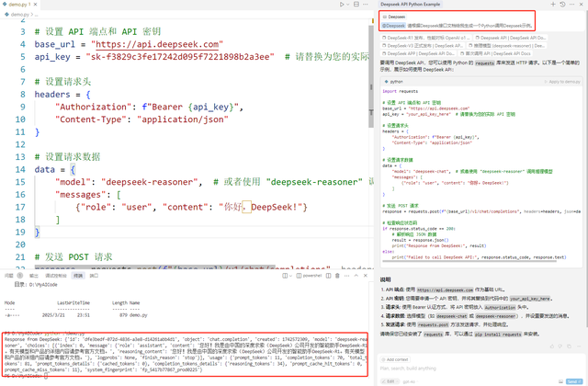Open the editor tab bar more actions menu
The height and width of the screenshot is (386, 588).
point(367,5)
